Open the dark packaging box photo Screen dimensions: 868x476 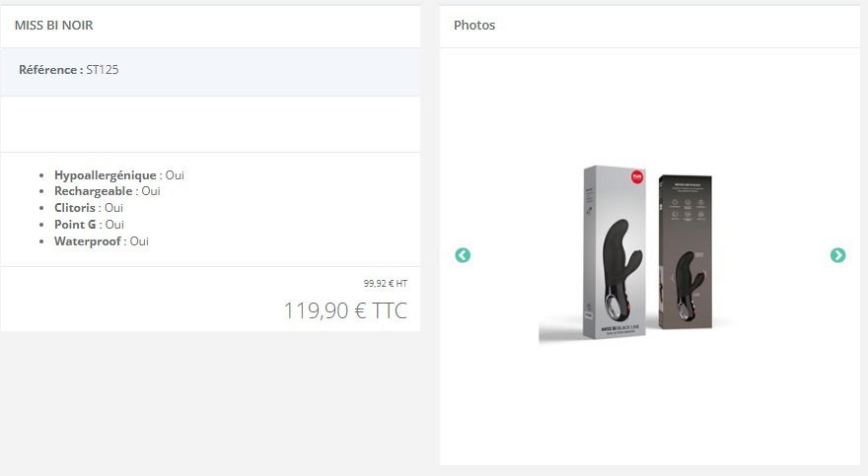click(686, 252)
